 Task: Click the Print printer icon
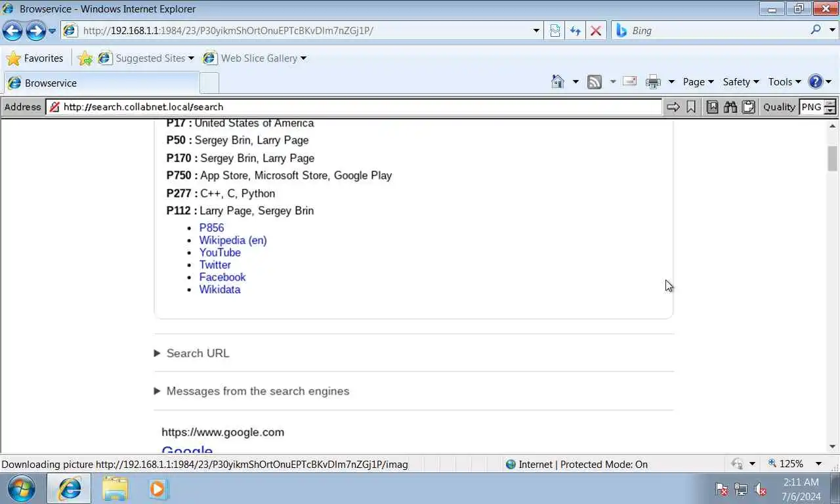click(x=653, y=82)
